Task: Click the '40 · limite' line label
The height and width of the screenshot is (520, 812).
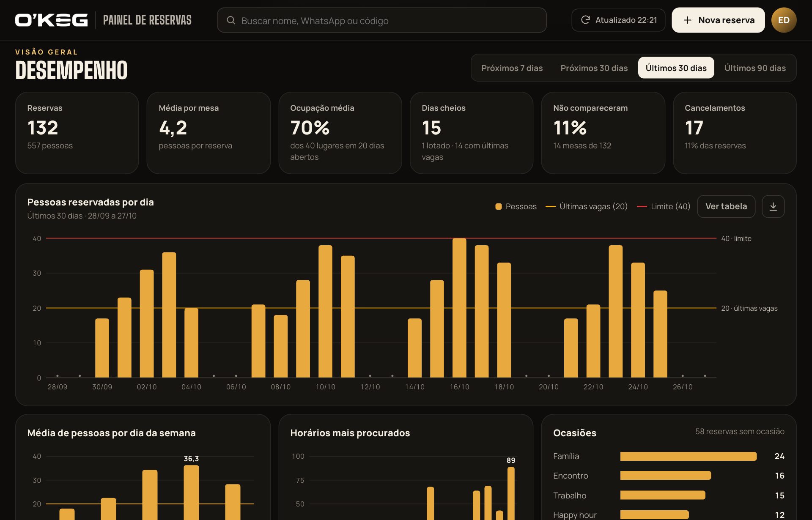Action: click(x=736, y=238)
